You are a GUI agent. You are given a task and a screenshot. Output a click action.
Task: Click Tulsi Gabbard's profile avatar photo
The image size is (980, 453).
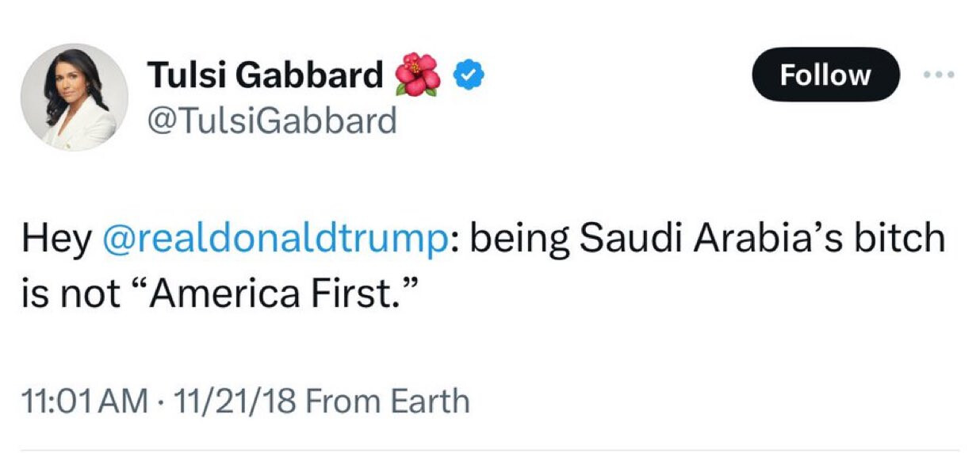tap(74, 97)
